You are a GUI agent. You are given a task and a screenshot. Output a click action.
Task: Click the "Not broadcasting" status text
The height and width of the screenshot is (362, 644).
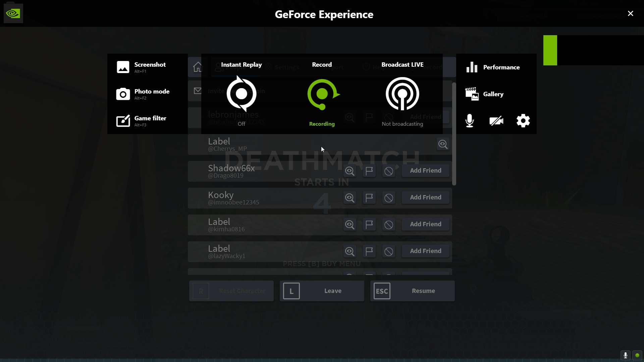point(402,124)
